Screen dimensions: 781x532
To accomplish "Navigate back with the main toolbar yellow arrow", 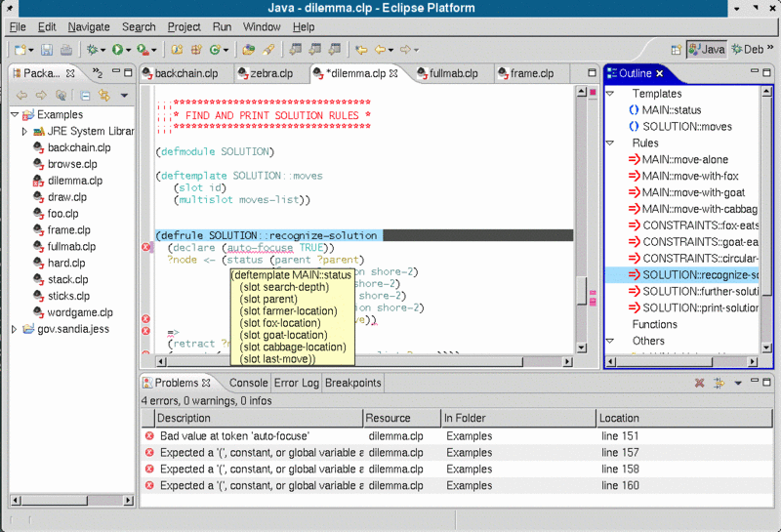I will click(381, 50).
